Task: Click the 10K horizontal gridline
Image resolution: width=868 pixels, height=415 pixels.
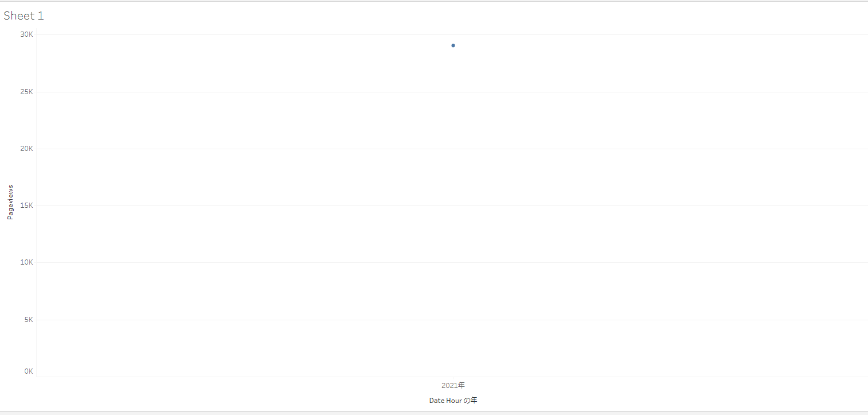Action: (x=452, y=262)
